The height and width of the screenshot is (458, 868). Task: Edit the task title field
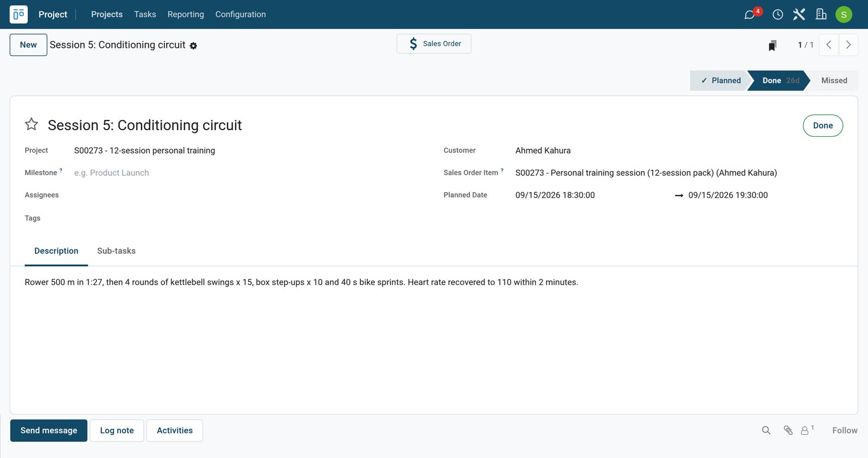(x=418, y=125)
